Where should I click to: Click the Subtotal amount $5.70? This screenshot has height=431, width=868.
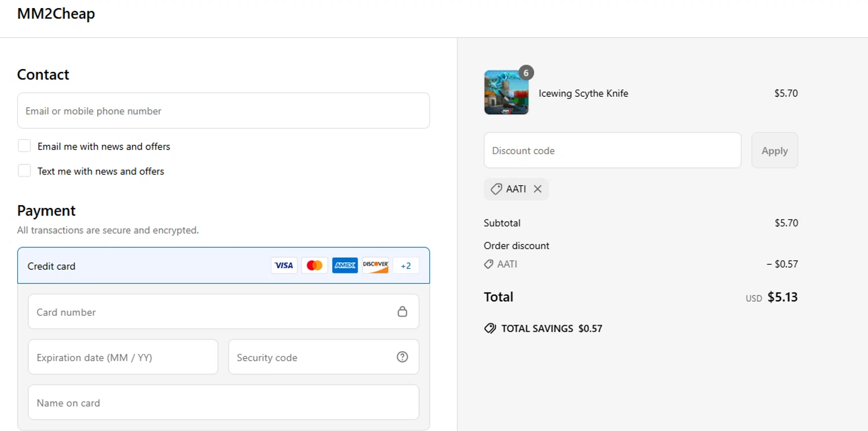point(786,223)
